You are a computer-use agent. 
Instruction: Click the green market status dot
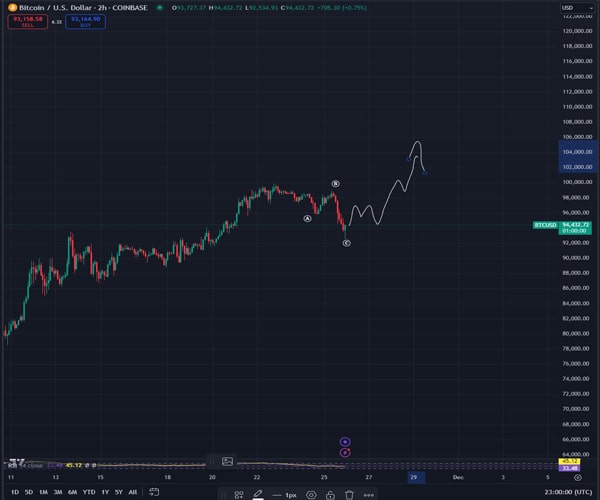pos(160,8)
